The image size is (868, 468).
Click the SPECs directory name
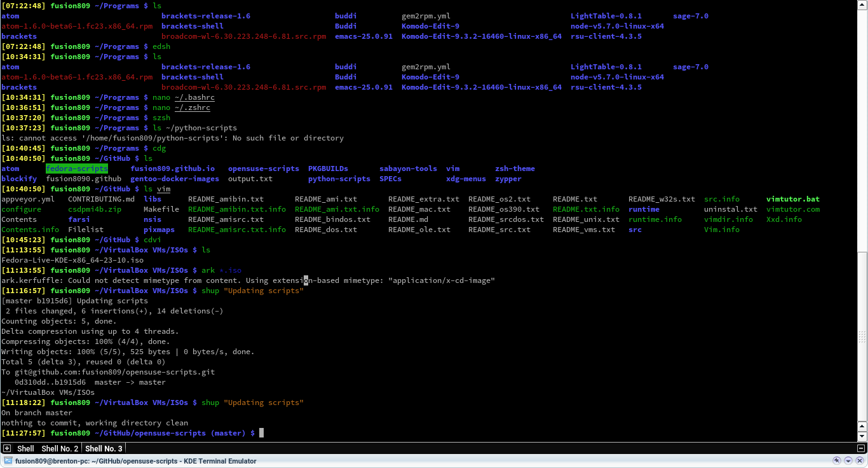coord(390,179)
